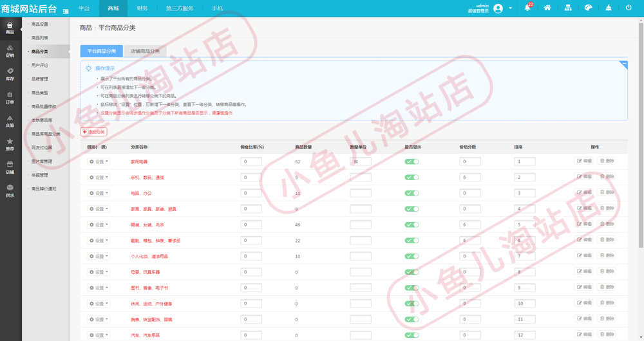Image resolution: width=644 pixels, height=341 pixels.
Task: Toggle display switch for 男装、女装、内衣
Action: pyautogui.click(x=412, y=225)
